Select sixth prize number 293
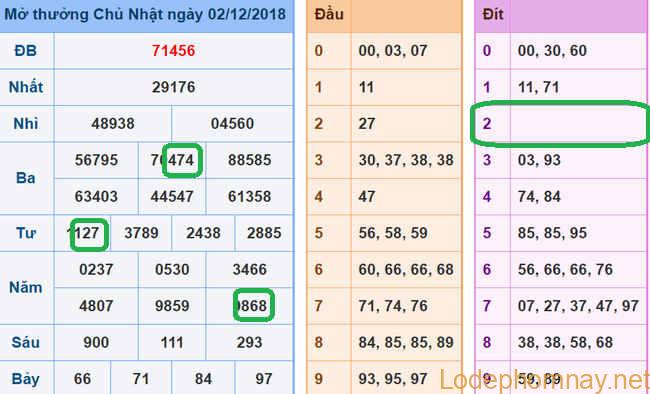The image size is (650, 394). (250, 343)
